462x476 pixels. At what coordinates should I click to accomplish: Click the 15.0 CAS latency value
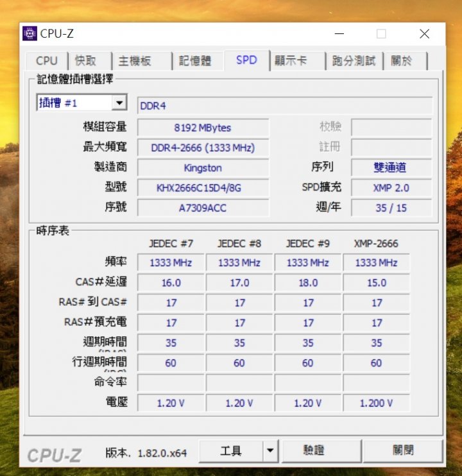click(x=377, y=283)
